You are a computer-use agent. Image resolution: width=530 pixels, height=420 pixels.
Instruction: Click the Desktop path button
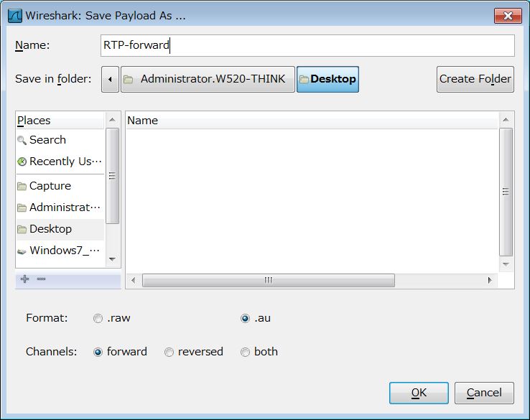click(x=328, y=80)
